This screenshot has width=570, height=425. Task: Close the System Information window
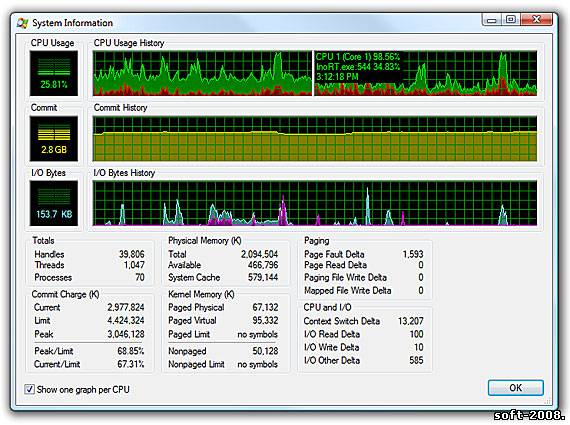click(x=537, y=20)
